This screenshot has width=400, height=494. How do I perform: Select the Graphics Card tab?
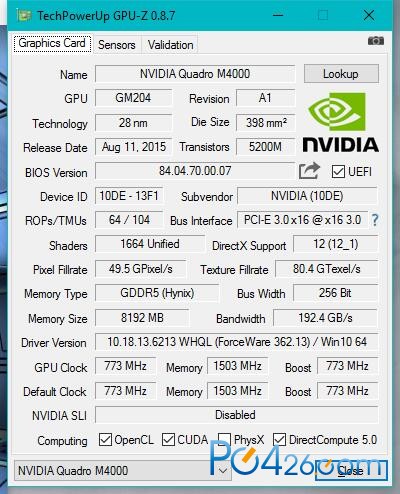[x=52, y=43]
